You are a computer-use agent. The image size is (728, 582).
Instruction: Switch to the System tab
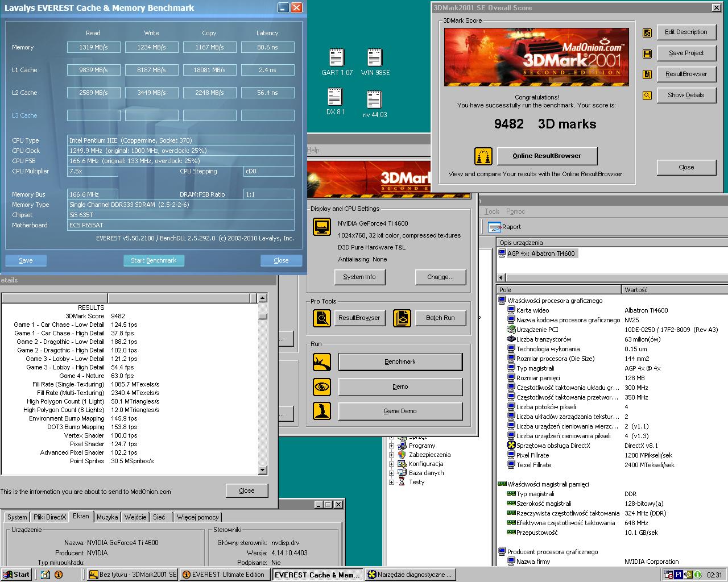[17, 517]
